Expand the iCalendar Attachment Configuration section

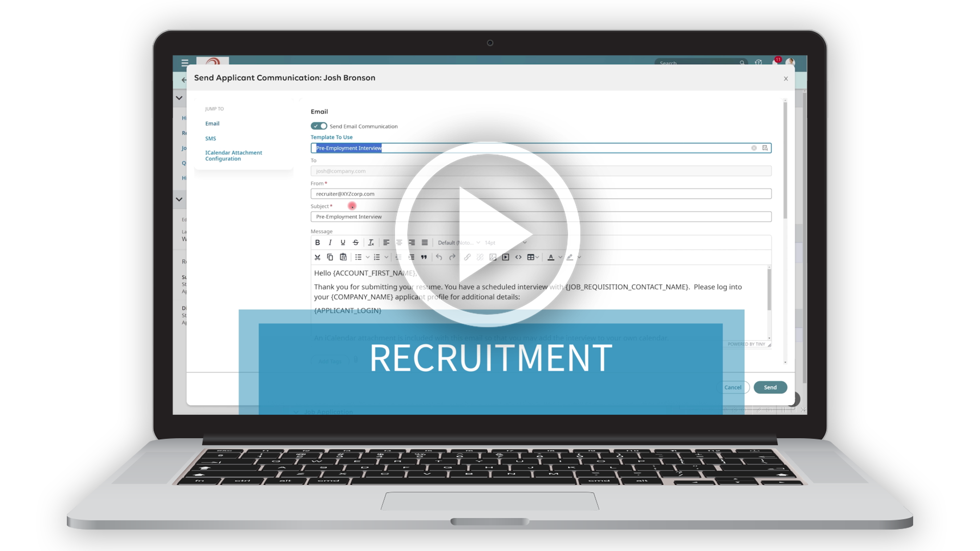234,156
